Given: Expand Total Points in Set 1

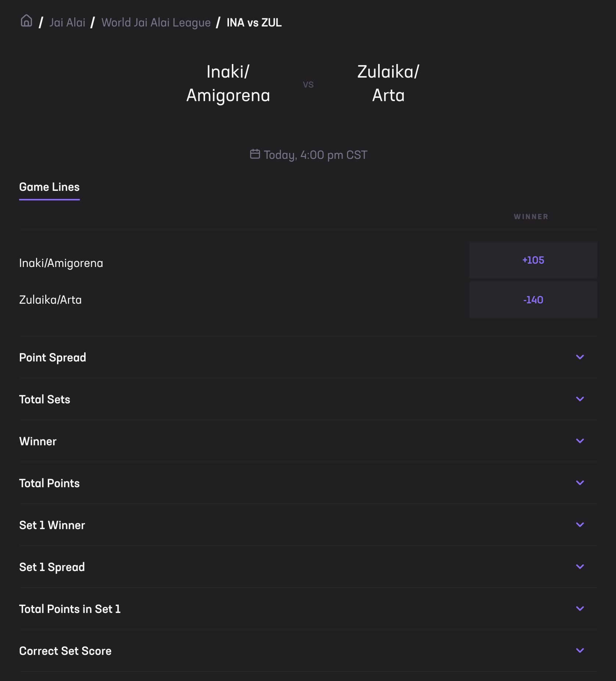Looking at the screenshot, I should tap(580, 609).
